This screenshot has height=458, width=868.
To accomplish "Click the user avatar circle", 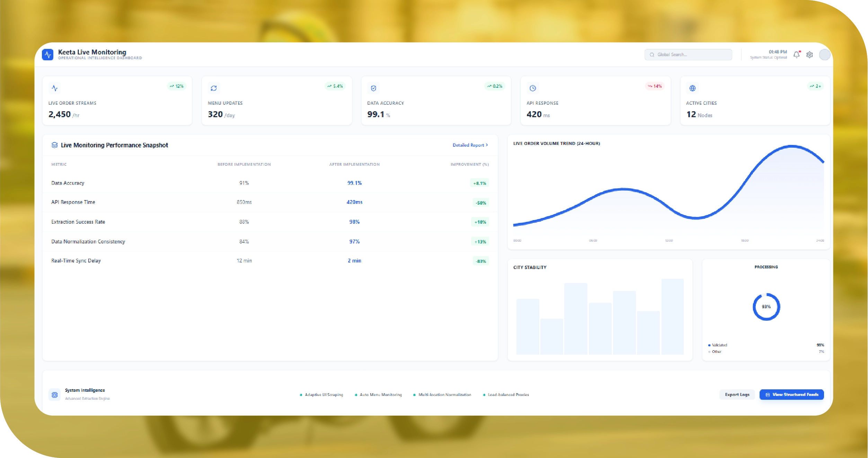I will 824,54.
